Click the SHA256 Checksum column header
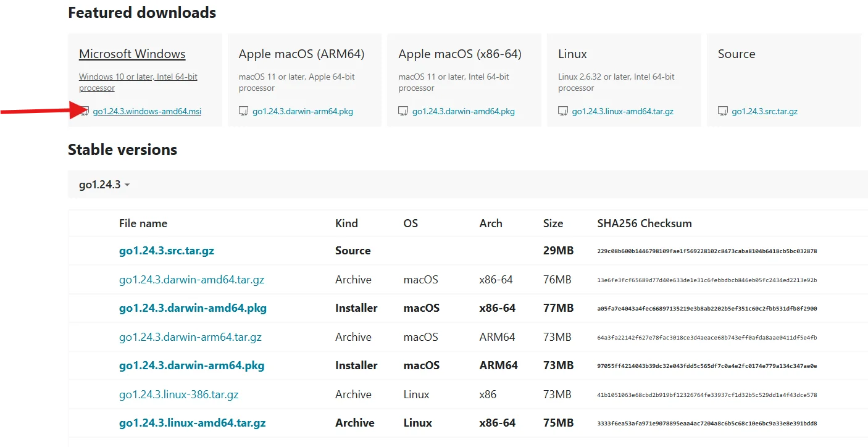Screen dimensions: 868x447 pyautogui.click(x=645, y=223)
